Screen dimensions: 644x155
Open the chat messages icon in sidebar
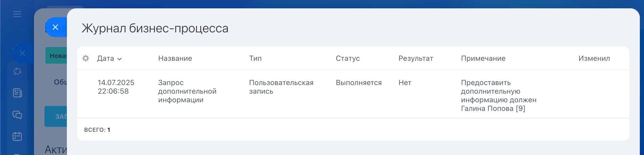coord(17,115)
